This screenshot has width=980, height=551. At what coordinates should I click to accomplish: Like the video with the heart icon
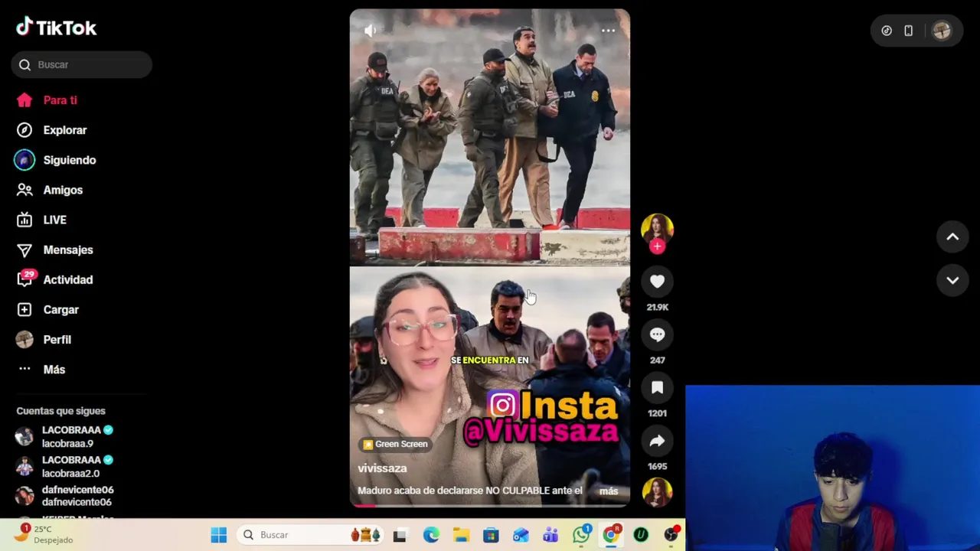pos(657,282)
